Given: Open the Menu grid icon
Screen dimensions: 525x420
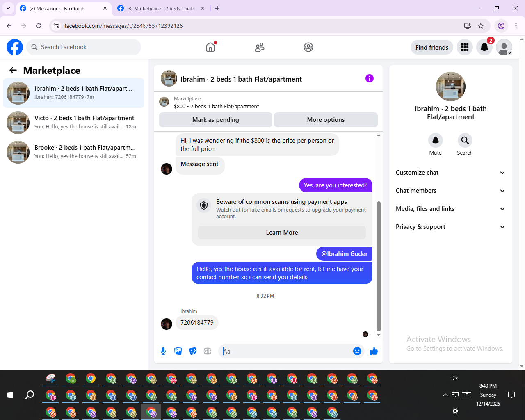Looking at the screenshot, I should (x=465, y=47).
